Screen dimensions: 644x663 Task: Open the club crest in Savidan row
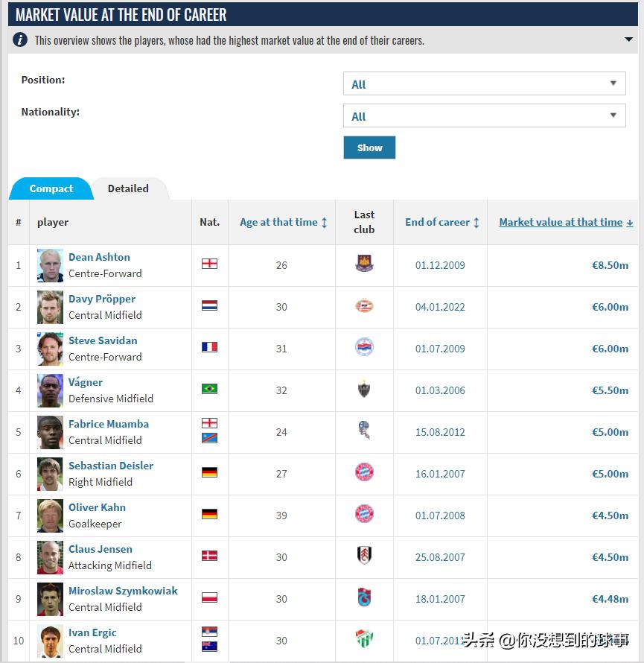(364, 347)
